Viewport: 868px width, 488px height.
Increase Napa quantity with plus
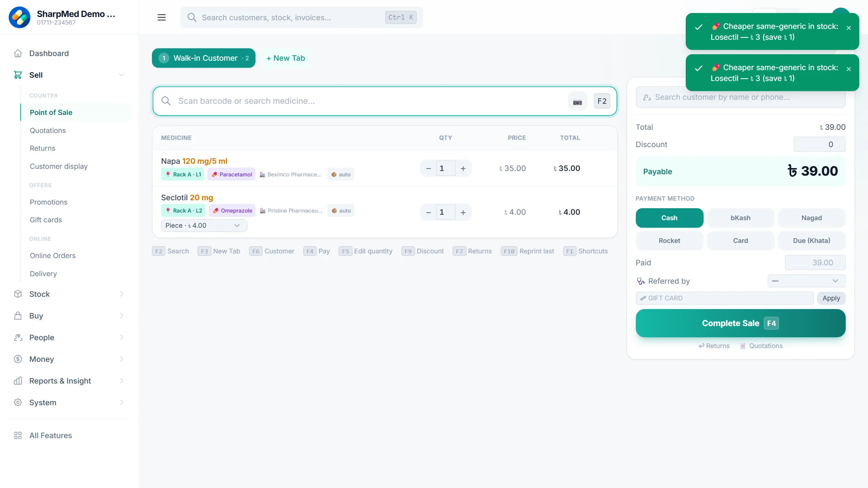click(x=463, y=168)
